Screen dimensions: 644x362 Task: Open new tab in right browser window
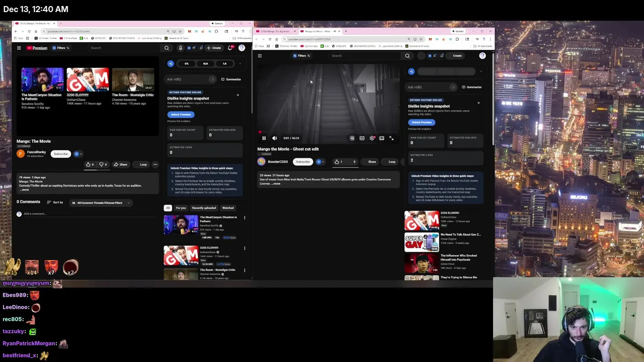(x=346, y=31)
